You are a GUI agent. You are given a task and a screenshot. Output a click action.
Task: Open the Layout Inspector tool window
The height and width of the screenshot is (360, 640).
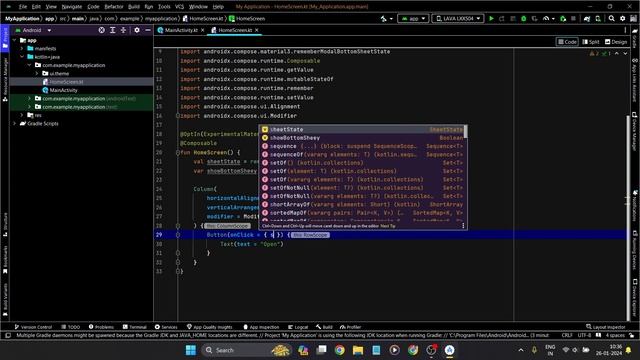pyautogui.click(x=605, y=327)
